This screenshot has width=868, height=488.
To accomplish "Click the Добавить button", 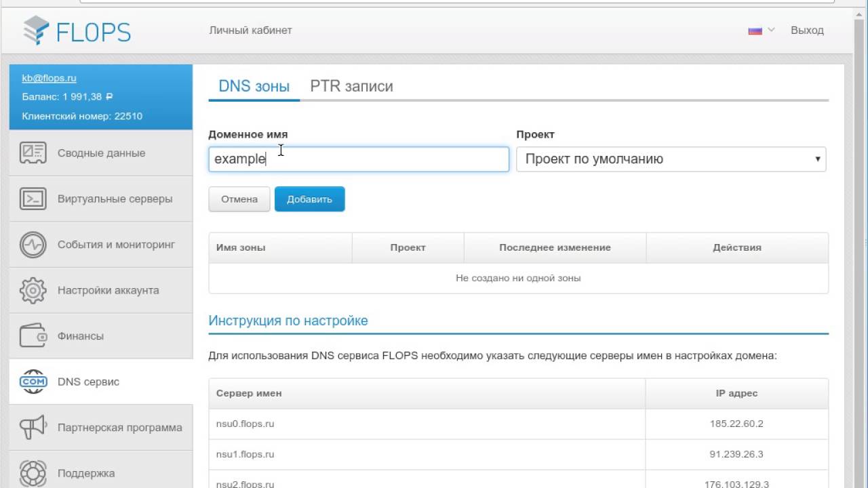I will click(x=309, y=199).
